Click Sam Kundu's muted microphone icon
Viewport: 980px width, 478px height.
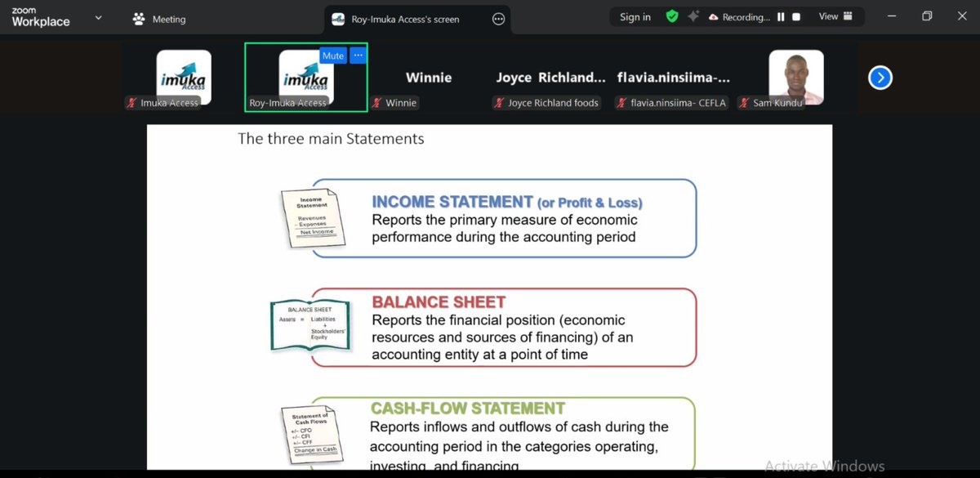pyautogui.click(x=744, y=103)
